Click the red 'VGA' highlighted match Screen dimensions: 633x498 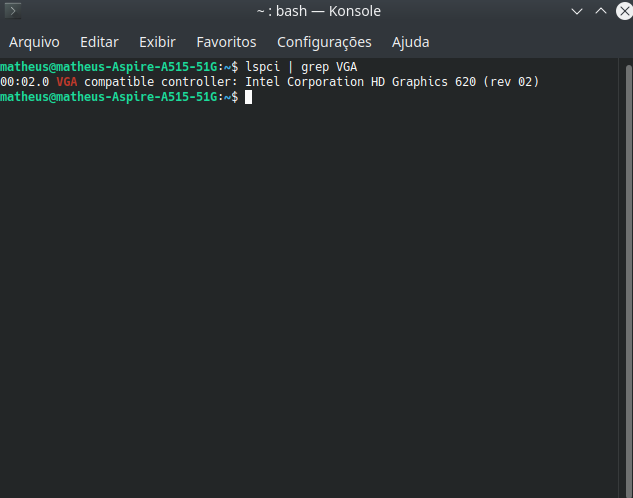67,82
